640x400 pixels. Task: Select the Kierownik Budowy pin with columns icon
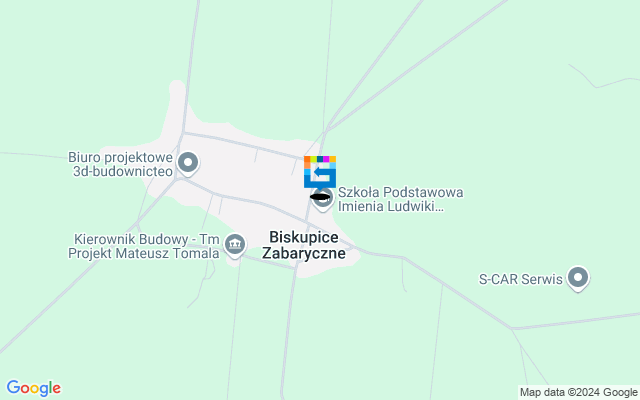point(235,245)
